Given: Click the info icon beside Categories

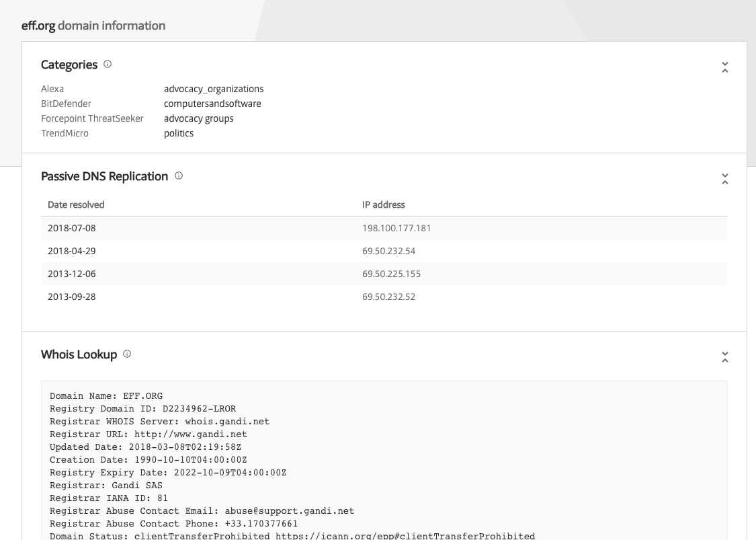Looking at the screenshot, I should pos(108,64).
